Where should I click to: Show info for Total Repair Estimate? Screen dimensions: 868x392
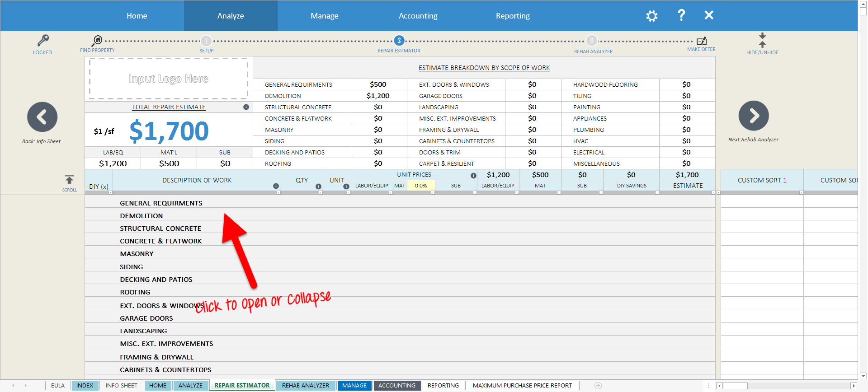click(246, 107)
